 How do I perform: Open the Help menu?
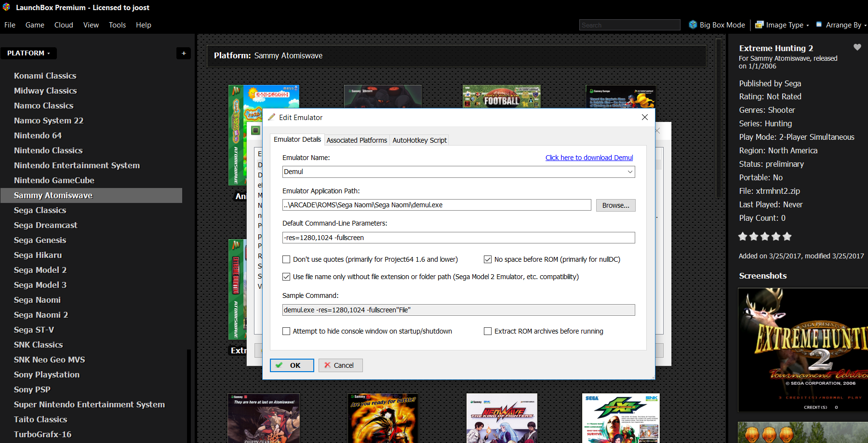144,25
